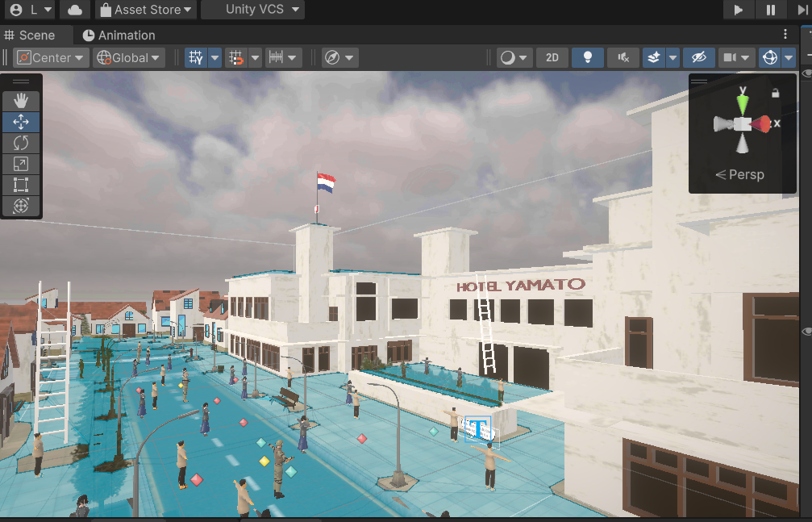Select the highlighted T text object in scene
This screenshot has height=522, width=812.
[x=478, y=430]
